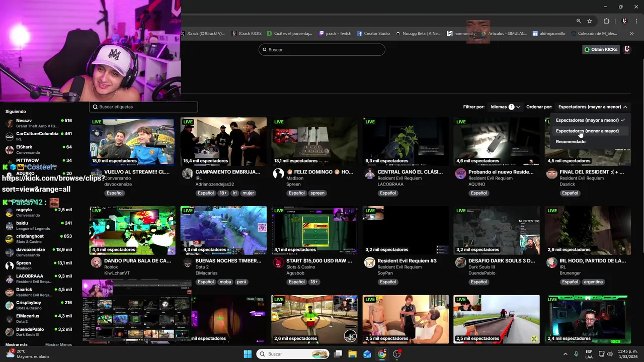Click Spreen avatar in the sidebar
This screenshot has height=362, width=644.
point(10,265)
